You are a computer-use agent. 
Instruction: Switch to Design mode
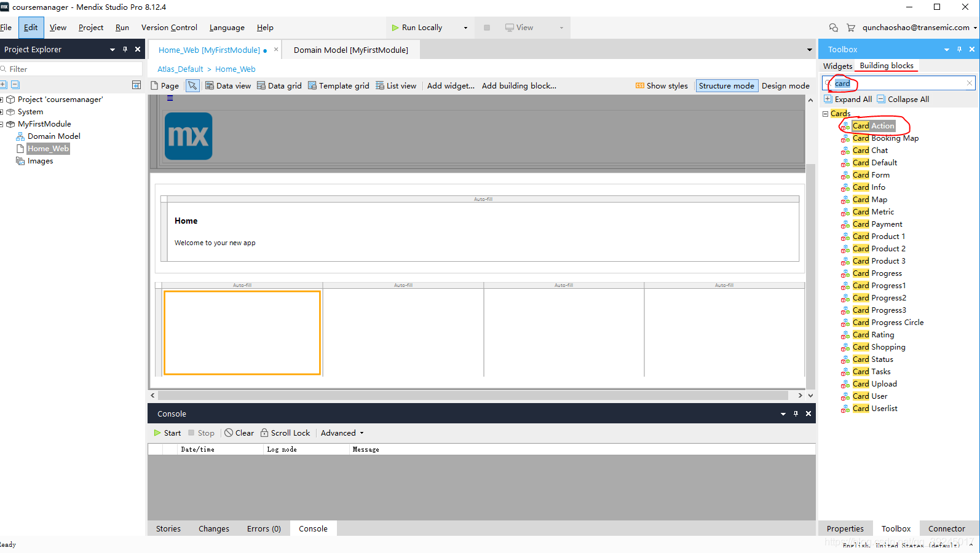[785, 86]
